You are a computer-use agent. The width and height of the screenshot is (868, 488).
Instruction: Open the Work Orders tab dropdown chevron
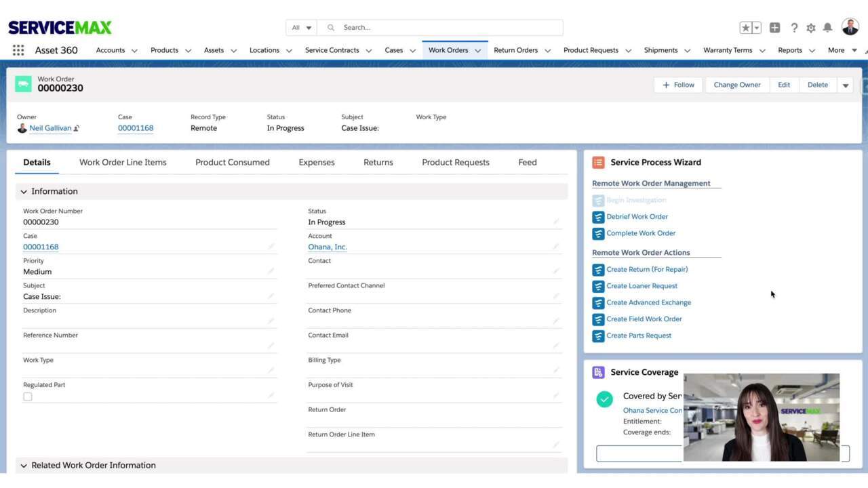click(x=477, y=51)
